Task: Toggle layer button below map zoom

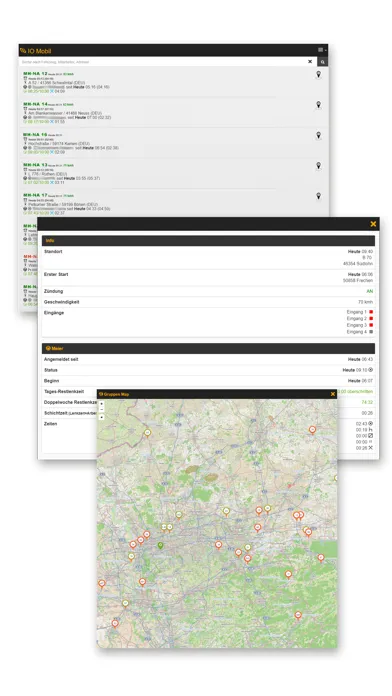Action: tap(101, 417)
